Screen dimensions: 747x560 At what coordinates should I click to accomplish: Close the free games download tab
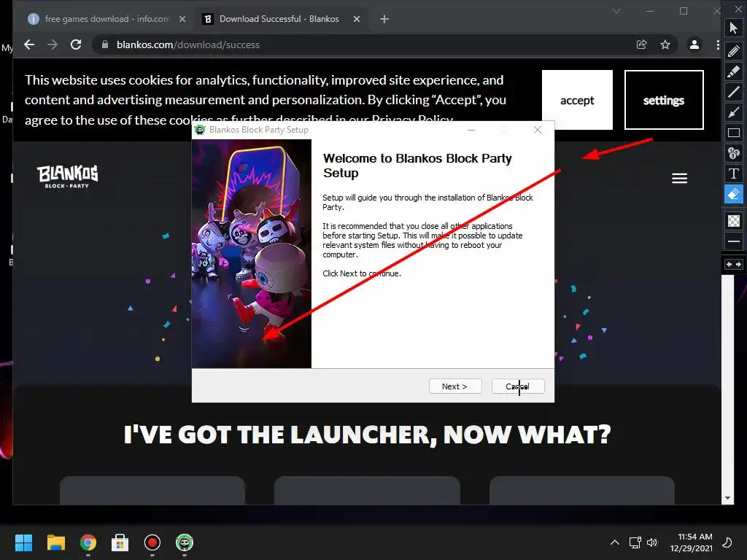pos(182,19)
